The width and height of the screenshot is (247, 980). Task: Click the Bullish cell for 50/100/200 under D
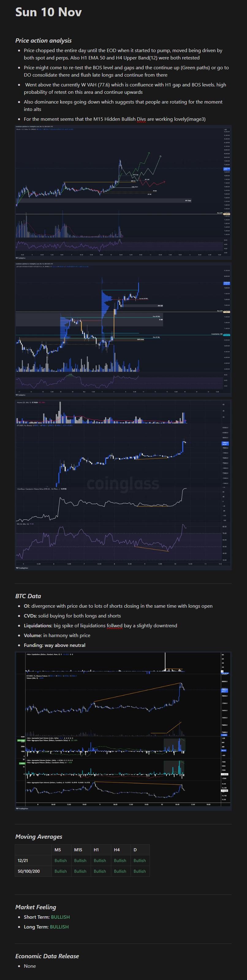click(x=139, y=871)
